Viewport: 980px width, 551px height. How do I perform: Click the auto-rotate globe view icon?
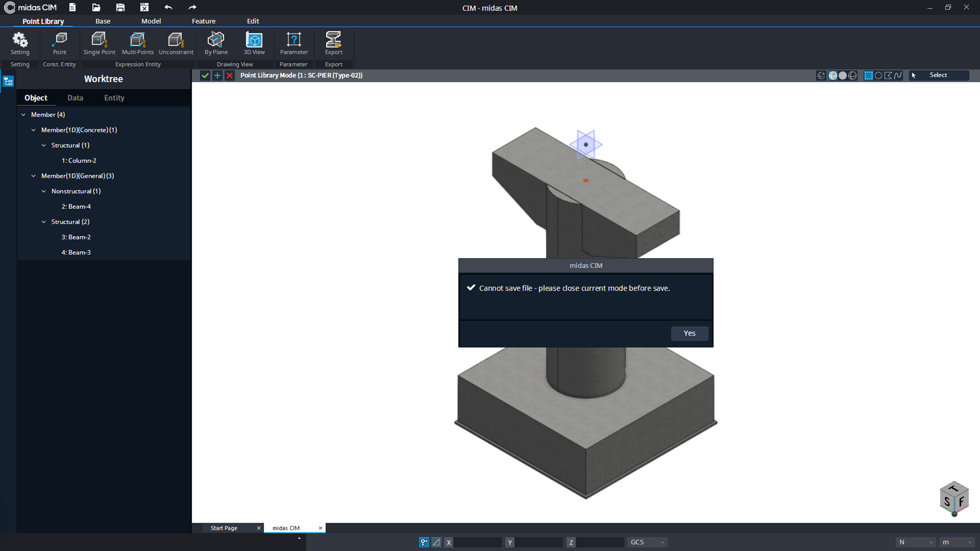pos(821,75)
